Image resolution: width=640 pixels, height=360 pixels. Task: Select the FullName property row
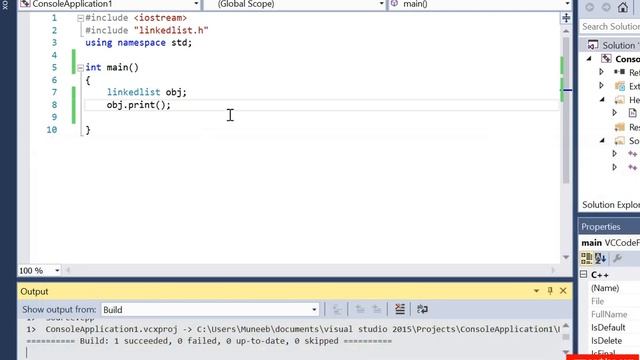tap(610, 314)
